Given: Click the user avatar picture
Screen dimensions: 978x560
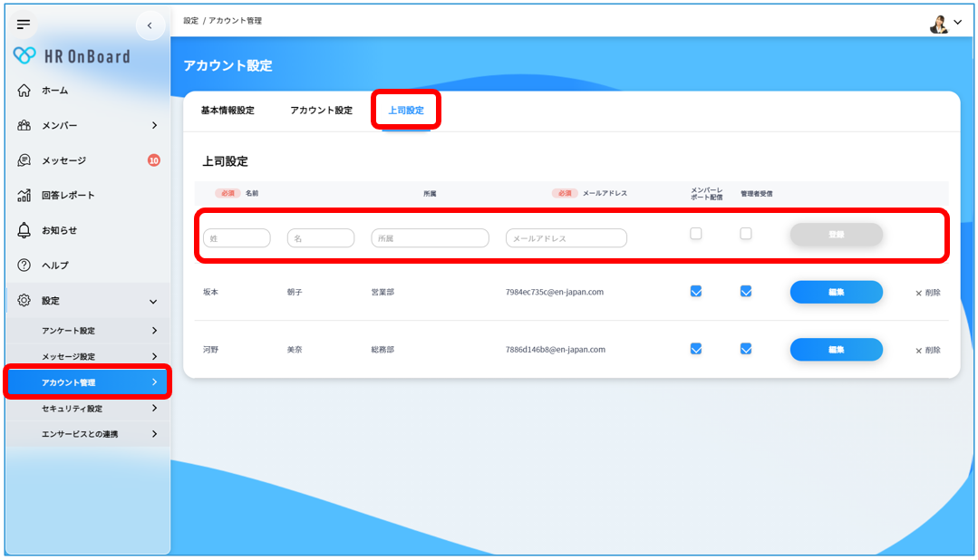Looking at the screenshot, I should tap(939, 24).
